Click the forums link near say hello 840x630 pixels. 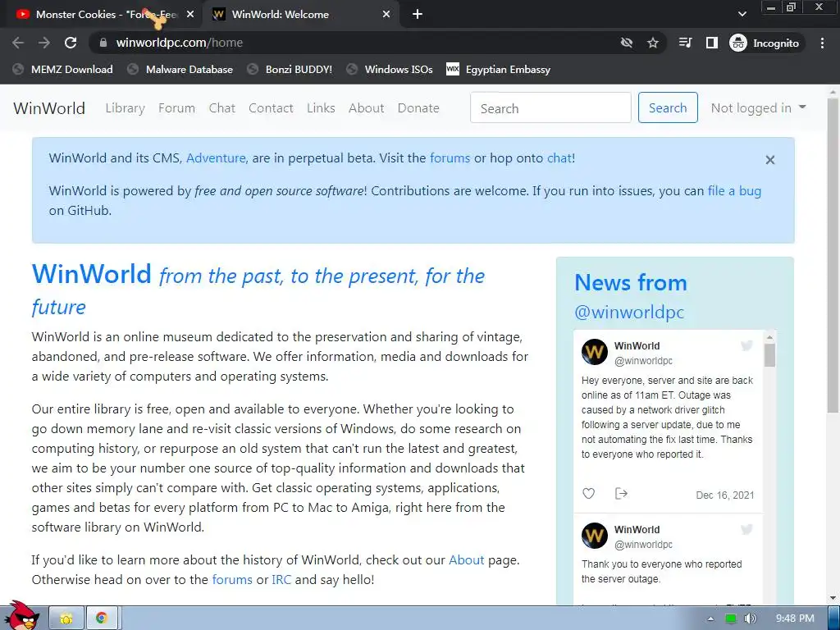pos(232,580)
